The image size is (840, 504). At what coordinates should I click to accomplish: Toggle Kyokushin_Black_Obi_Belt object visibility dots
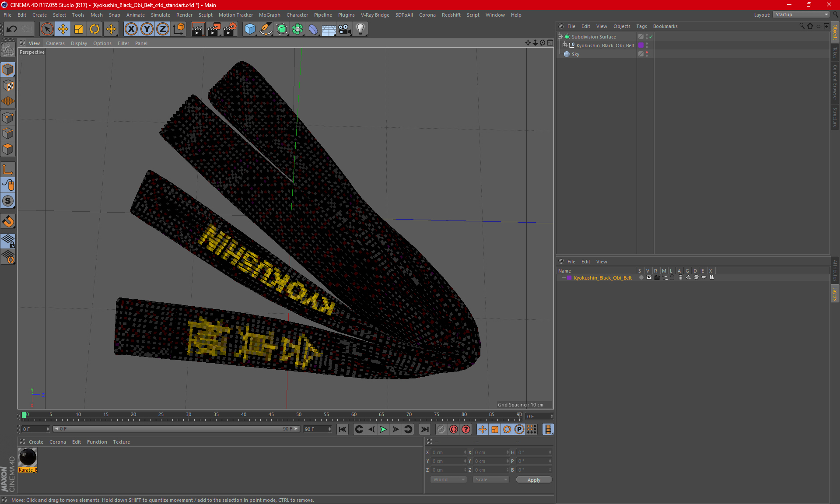(647, 45)
